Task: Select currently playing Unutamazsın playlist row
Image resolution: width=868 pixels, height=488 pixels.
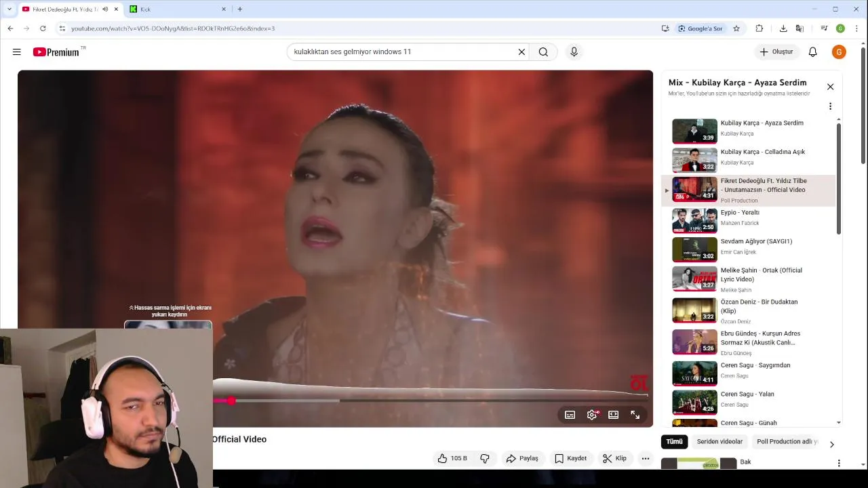Action: click(x=749, y=190)
